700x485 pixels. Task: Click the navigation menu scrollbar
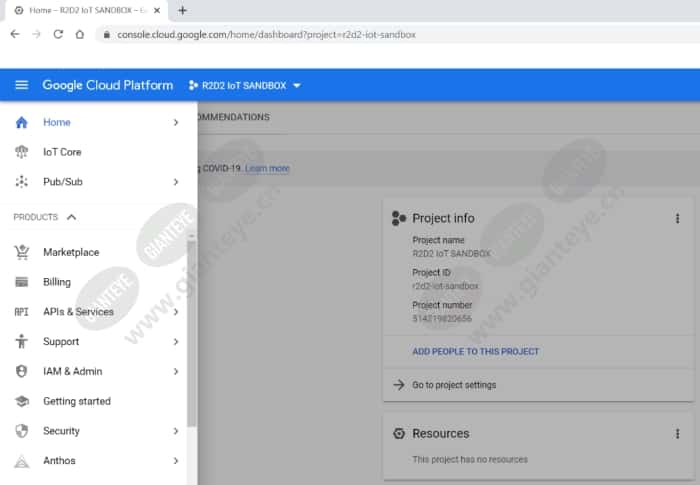point(192,334)
